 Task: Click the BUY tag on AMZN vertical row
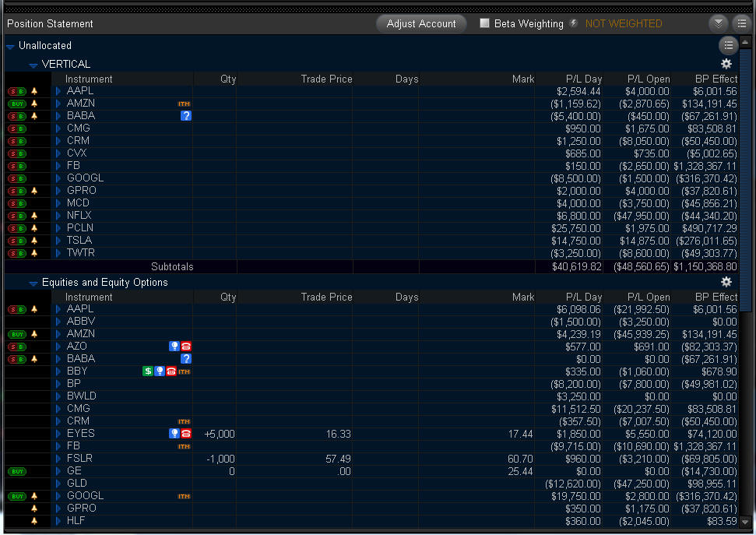pos(17,104)
